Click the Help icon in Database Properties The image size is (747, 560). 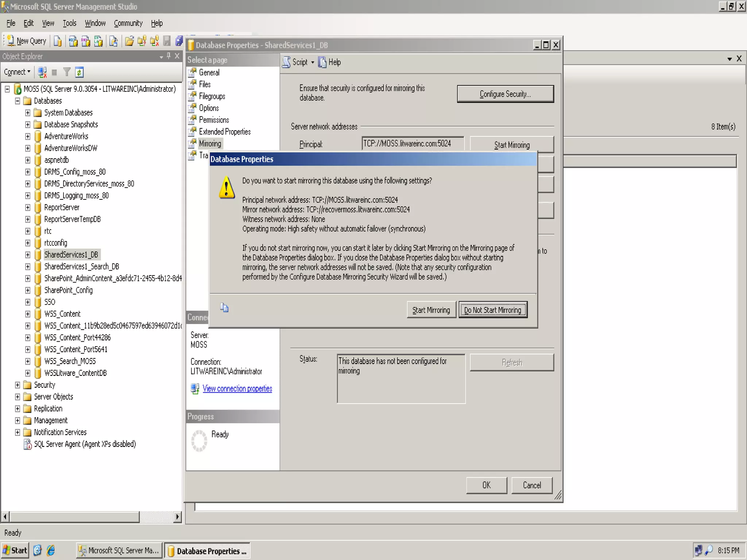point(322,62)
